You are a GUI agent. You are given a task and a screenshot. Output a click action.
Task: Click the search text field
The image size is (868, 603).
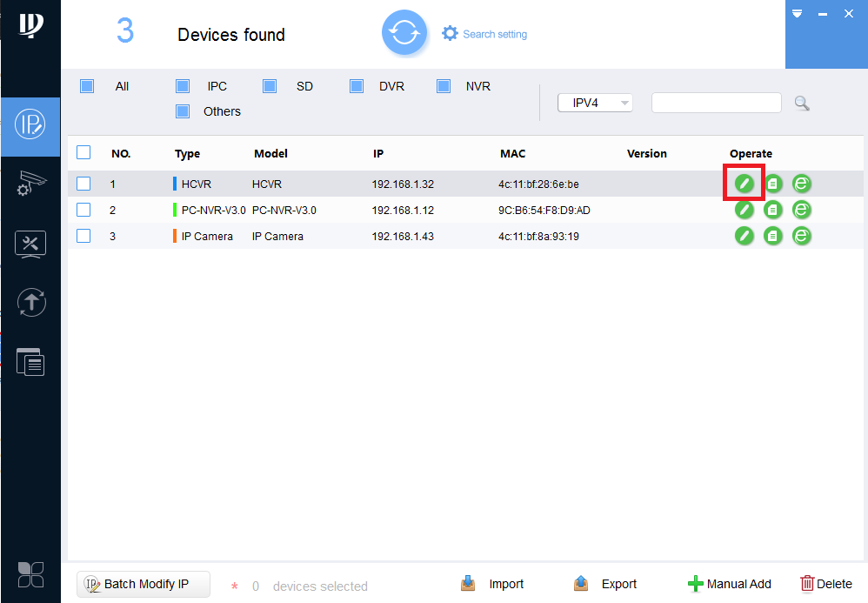(717, 103)
